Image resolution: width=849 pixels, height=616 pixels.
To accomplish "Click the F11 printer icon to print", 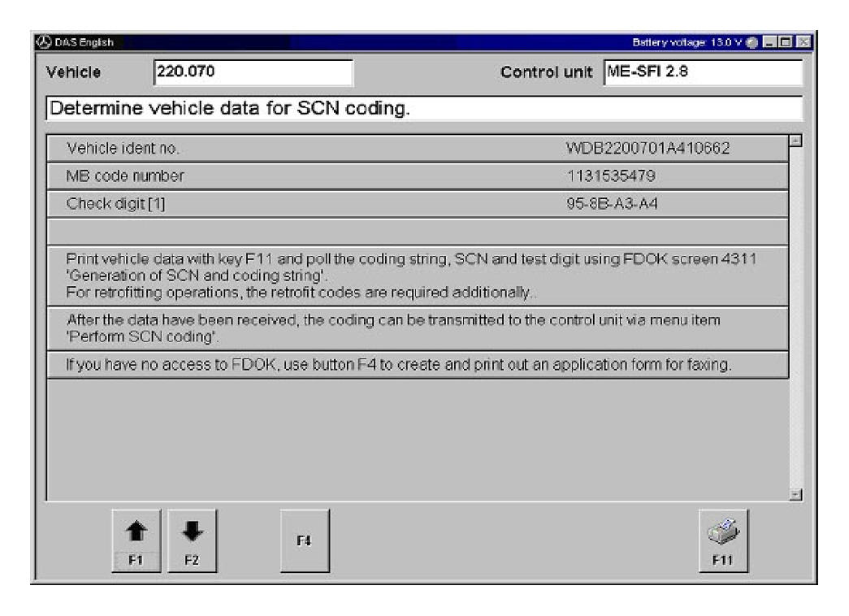I will pos(723,540).
